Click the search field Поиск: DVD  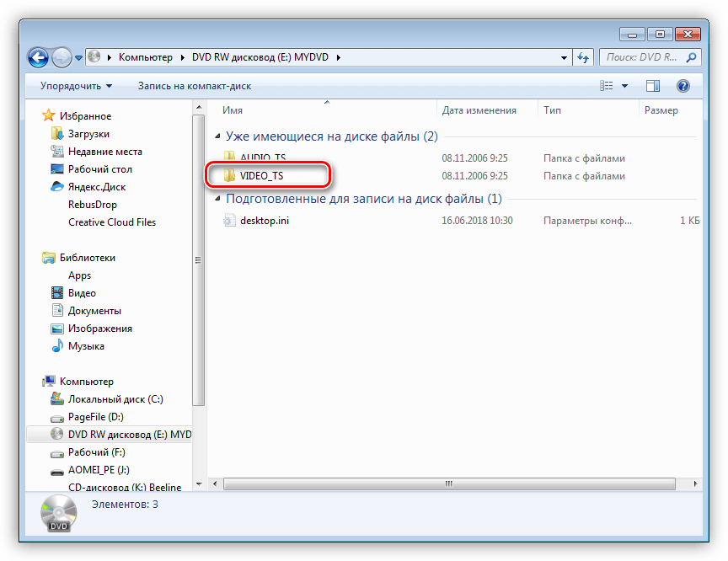(x=642, y=57)
